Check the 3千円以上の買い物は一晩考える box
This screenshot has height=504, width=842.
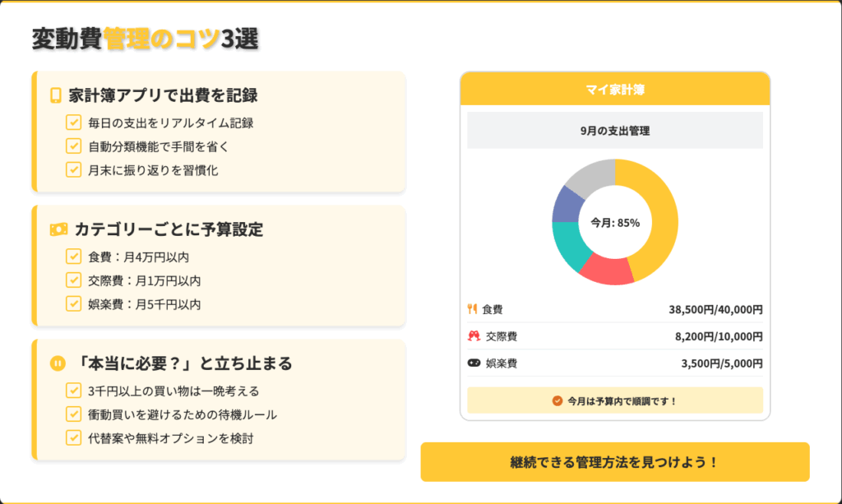pos(73,391)
